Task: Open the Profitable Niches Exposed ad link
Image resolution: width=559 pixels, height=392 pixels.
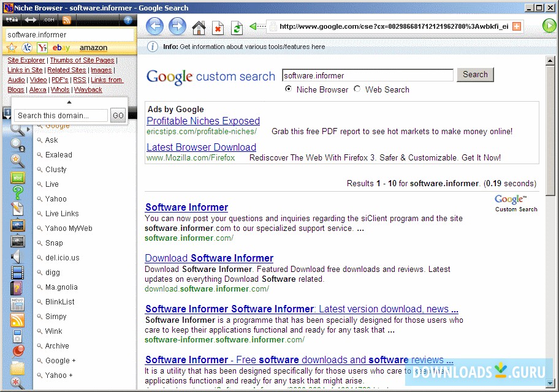Action: click(x=203, y=121)
